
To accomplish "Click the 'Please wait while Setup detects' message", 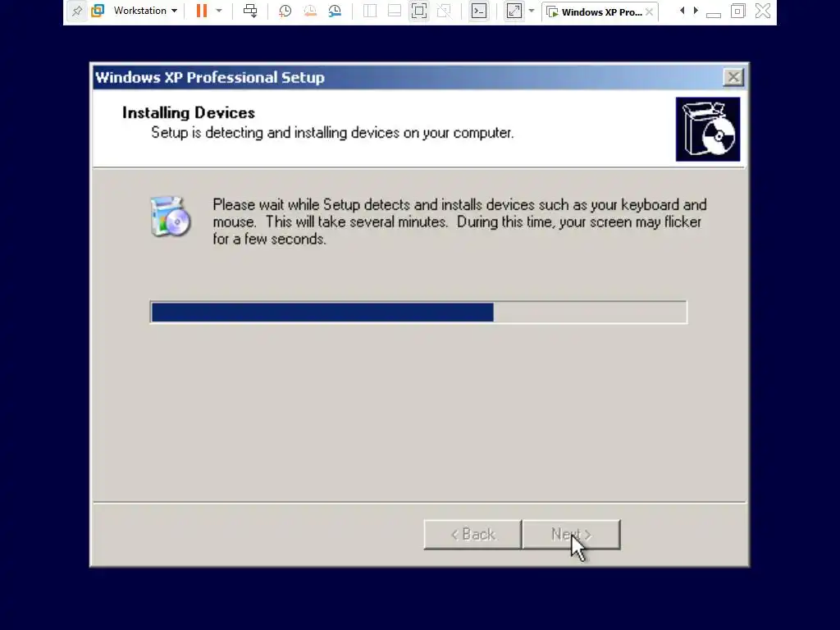I will (459, 221).
